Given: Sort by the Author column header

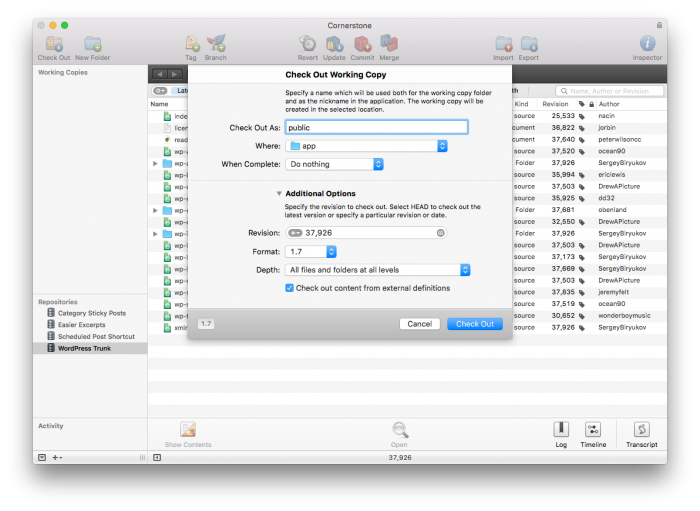Looking at the screenshot, I should point(609,104).
